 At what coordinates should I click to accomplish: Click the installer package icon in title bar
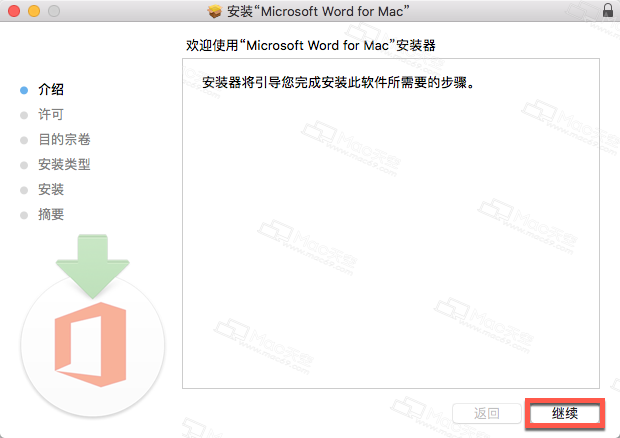pyautogui.click(x=215, y=11)
